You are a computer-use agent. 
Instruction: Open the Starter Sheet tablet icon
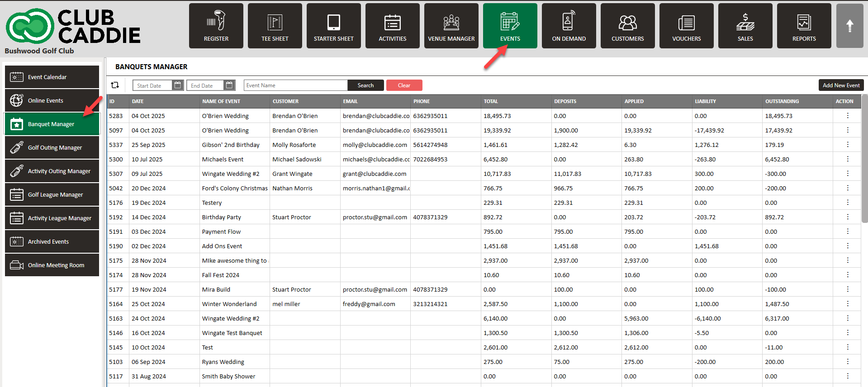pyautogui.click(x=333, y=26)
